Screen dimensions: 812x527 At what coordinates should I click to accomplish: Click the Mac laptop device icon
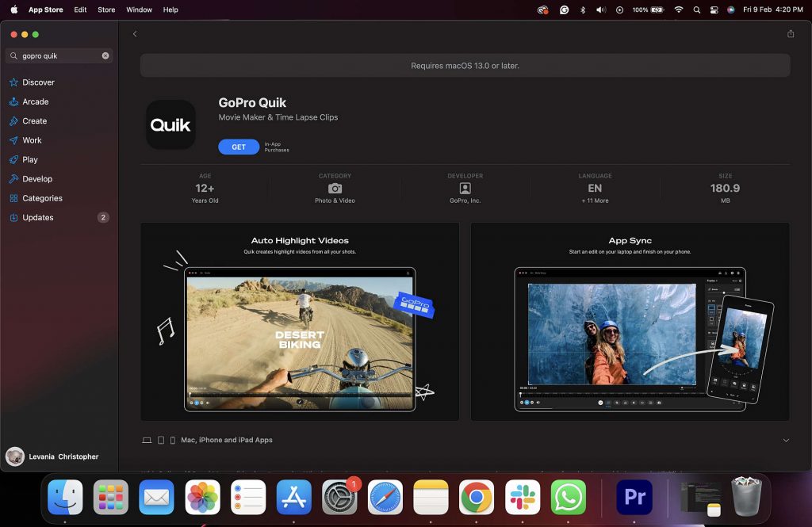coord(147,440)
